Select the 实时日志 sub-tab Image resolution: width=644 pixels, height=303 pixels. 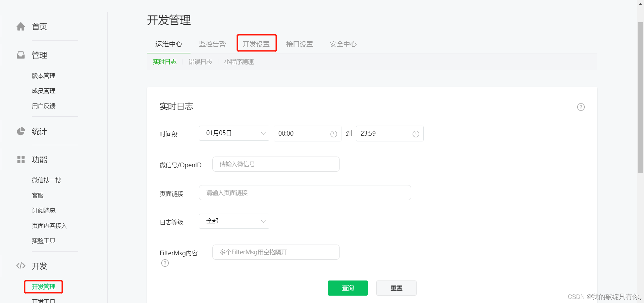point(165,62)
